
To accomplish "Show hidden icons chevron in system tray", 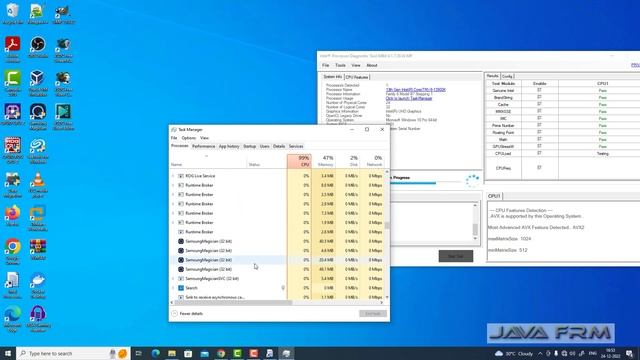I will 540,353.
